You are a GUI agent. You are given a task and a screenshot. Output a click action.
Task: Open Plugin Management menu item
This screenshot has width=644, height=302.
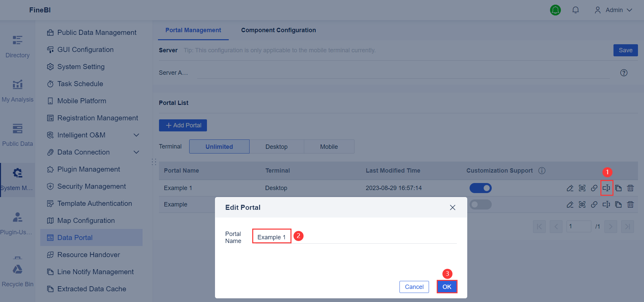[x=91, y=169]
